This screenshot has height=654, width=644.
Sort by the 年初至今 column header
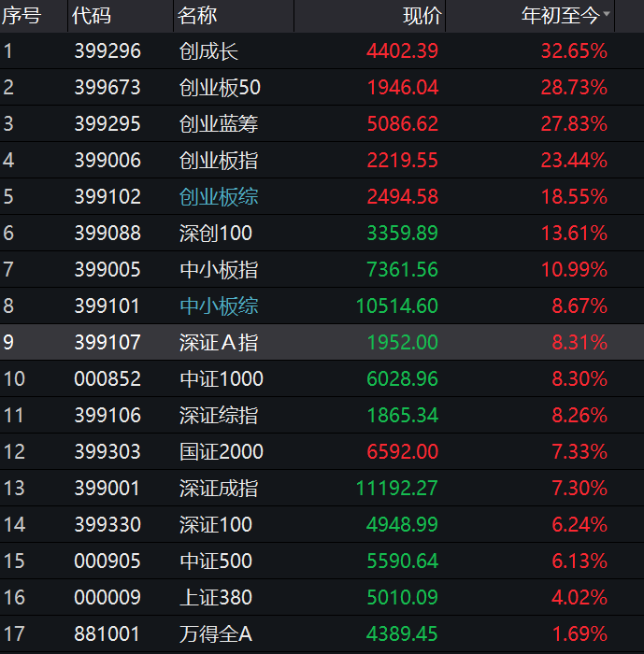click(x=561, y=16)
